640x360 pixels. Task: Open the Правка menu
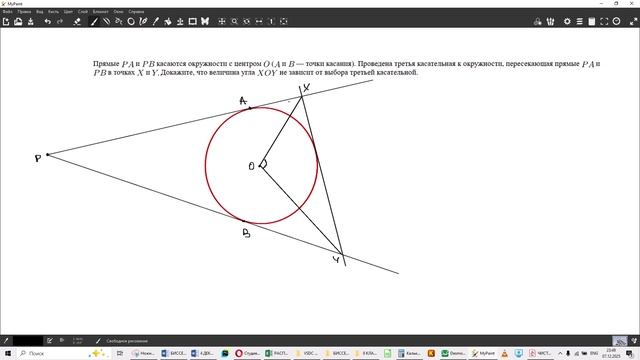pos(24,11)
